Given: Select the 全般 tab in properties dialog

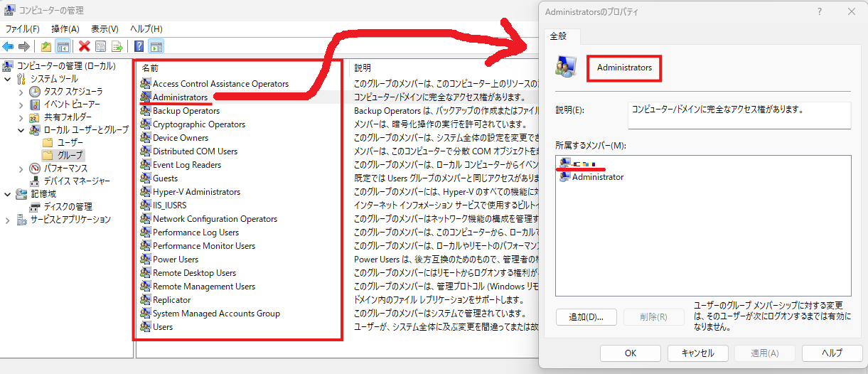Looking at the screenshot, I should coord(563,36).
